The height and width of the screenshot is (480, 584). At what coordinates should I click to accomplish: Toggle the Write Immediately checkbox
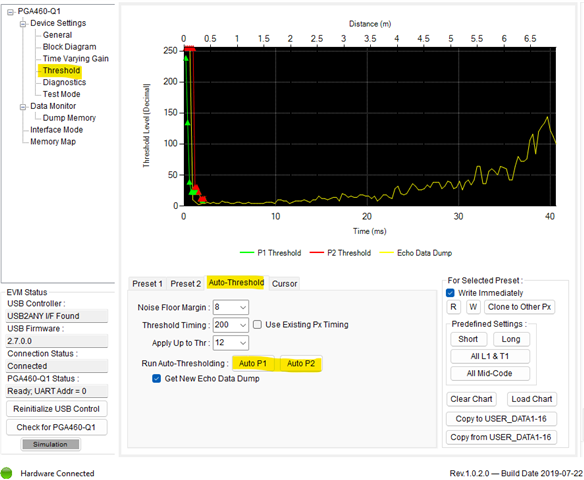[450, 293]
